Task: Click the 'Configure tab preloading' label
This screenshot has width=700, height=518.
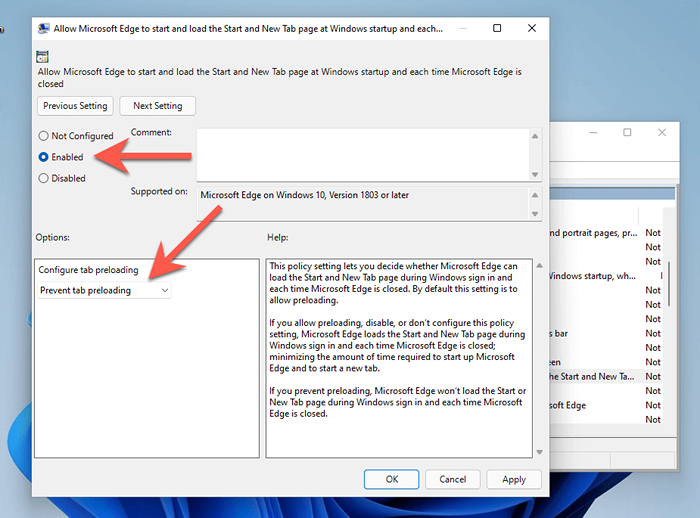Action: [88, 270]
